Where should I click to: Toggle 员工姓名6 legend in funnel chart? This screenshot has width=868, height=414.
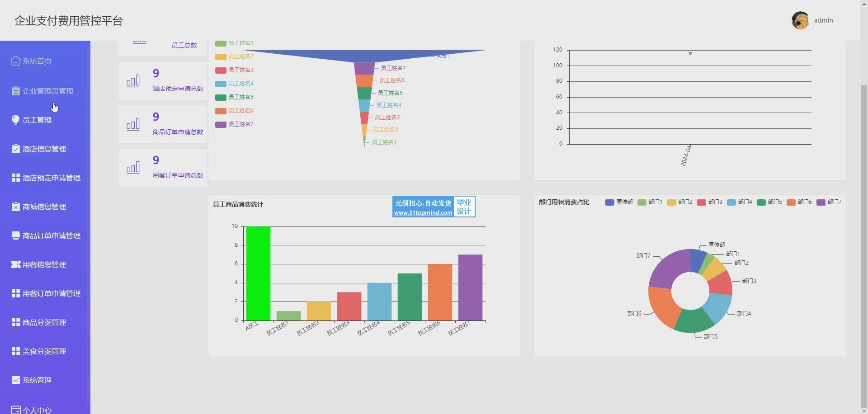click(234, 111)
